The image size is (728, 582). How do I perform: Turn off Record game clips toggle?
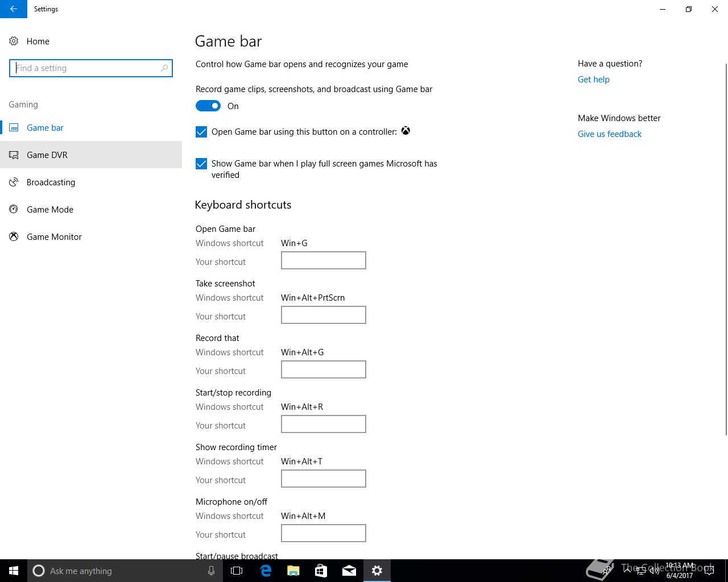point(208,106)
